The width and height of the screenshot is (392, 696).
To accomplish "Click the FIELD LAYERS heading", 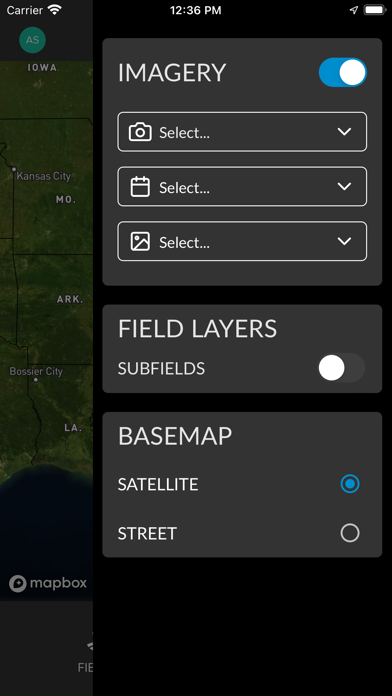I will pos(197,329).
